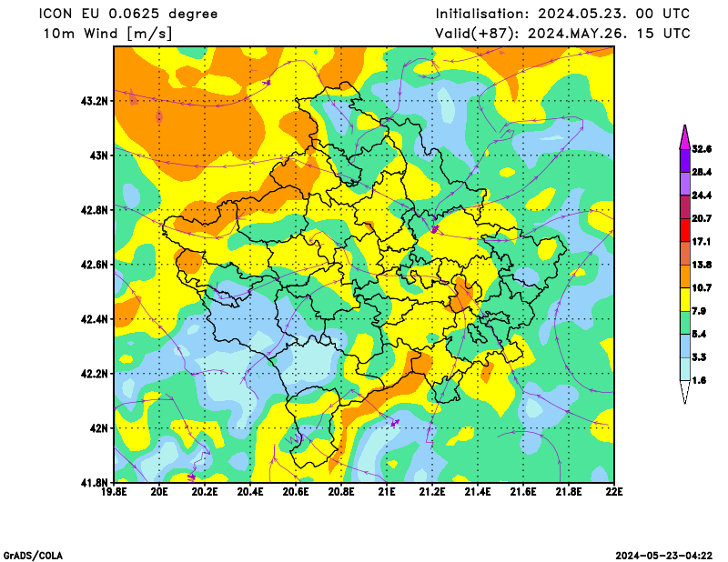This screenshot has width=728, height=562.
Task: Click the 28.4 colorbar label
Action: (x=702, y=172)
